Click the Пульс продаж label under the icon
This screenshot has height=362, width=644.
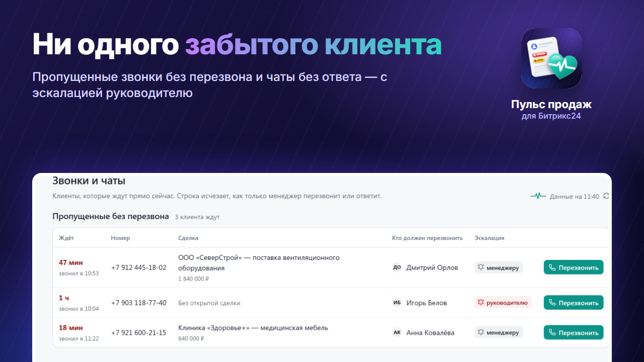coord(551,105)
